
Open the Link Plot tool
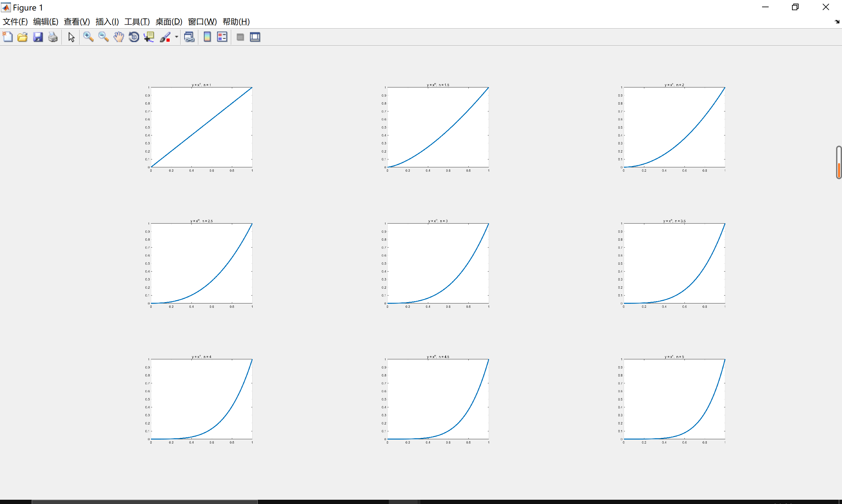coord(189,37)
